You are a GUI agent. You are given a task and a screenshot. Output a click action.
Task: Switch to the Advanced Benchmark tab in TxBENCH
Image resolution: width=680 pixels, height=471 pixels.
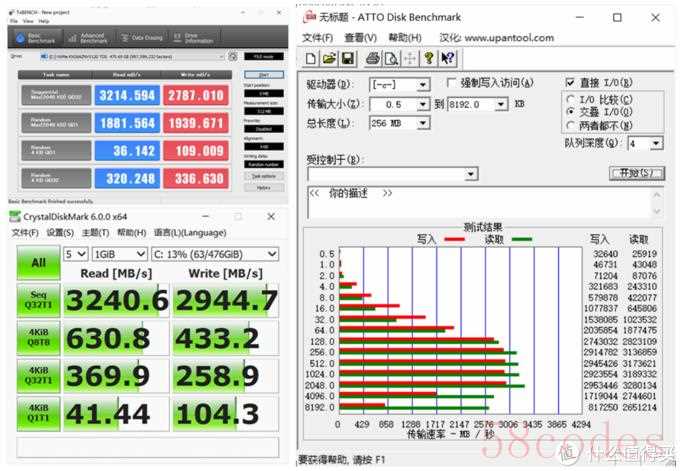coord(88,39)
